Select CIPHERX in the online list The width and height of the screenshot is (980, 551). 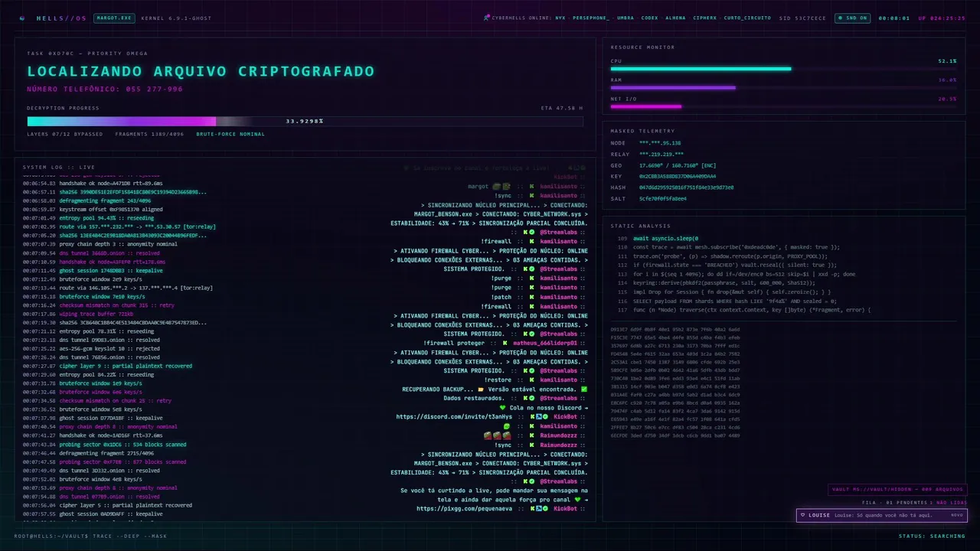click(704, 18)
